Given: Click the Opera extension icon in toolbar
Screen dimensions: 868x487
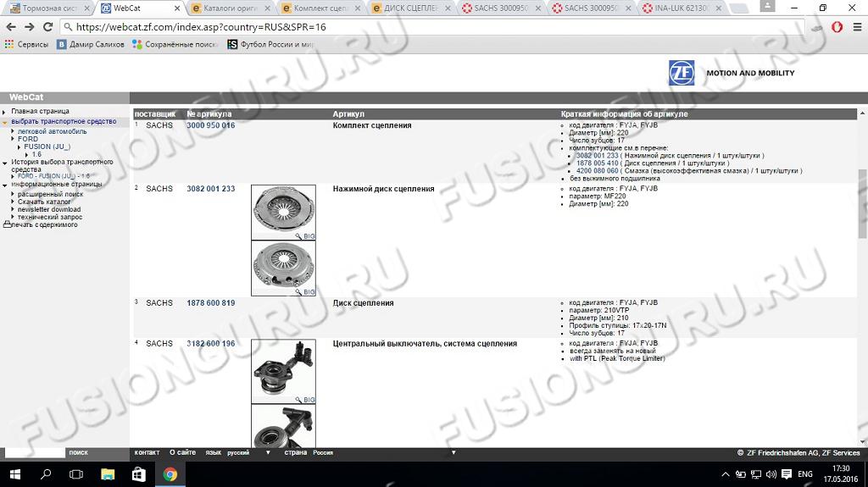Looking at the screenshot, I should [837, 26].
